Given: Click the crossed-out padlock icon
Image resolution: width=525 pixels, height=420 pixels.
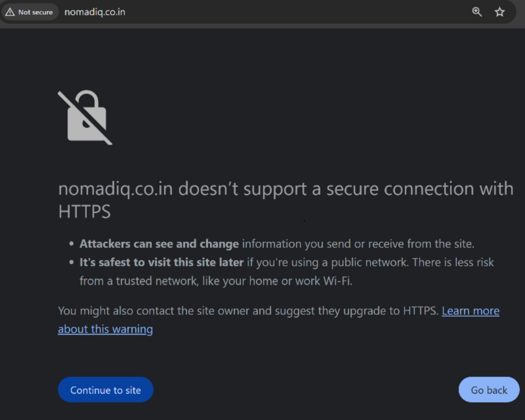Looking at the screenshot, I should (85, 118).
